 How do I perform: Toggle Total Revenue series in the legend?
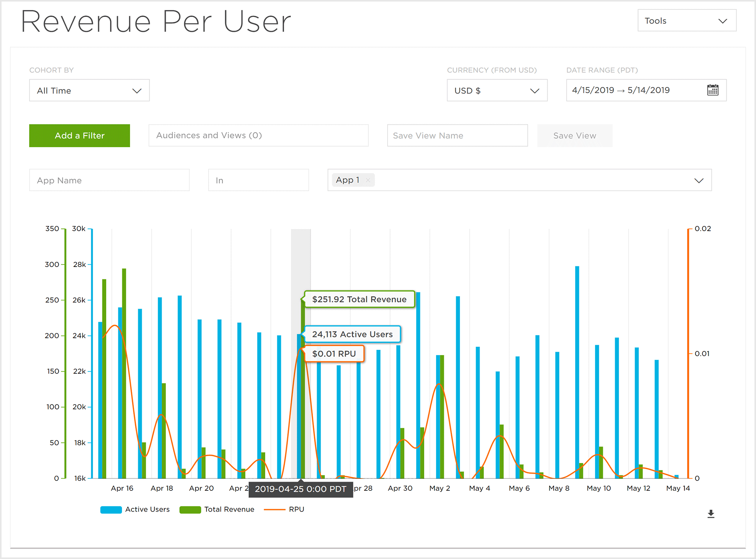point(229,509)
